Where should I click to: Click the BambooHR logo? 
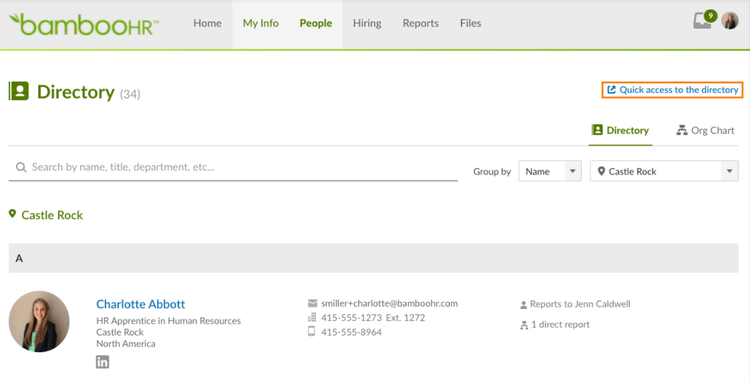(x=84, y=24)
